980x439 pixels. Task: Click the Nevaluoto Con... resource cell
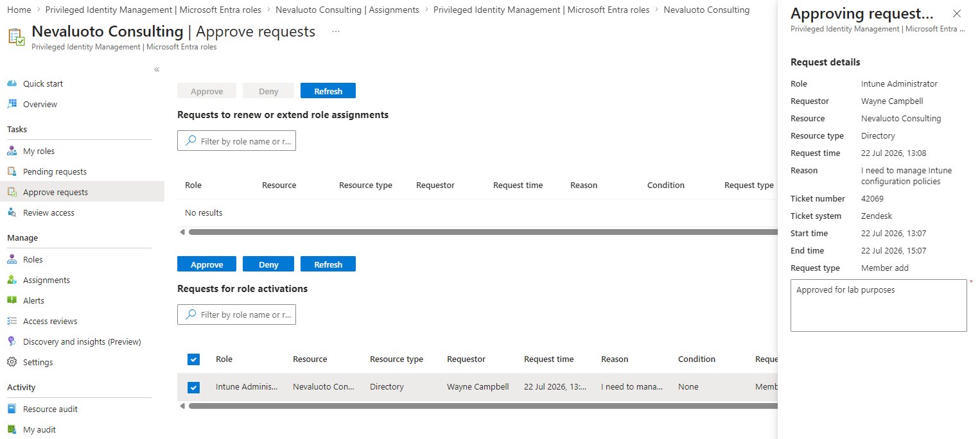323,387
